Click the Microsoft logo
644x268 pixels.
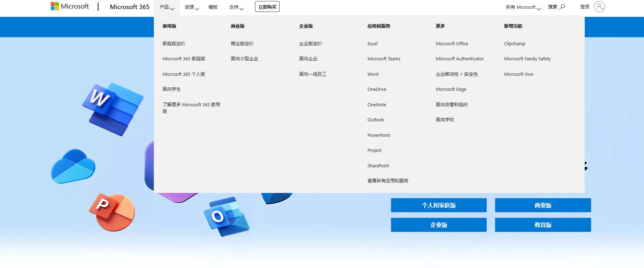[70, 6]
